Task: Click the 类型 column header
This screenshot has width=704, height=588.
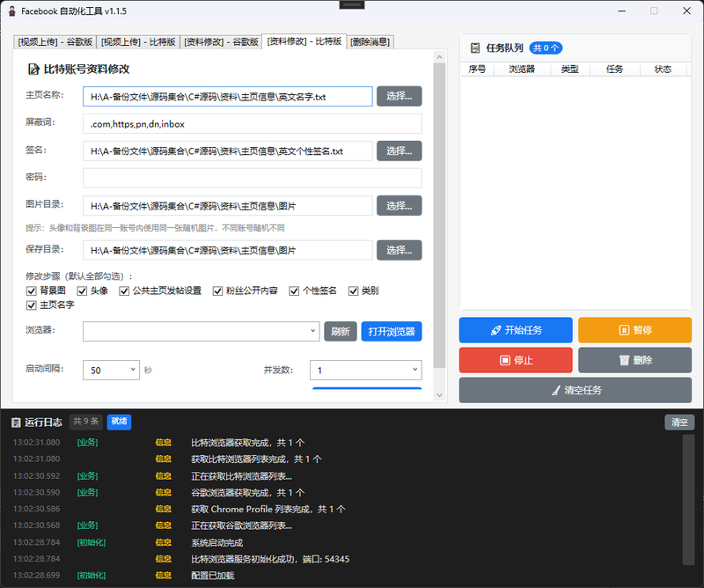Action: [569, 70]
